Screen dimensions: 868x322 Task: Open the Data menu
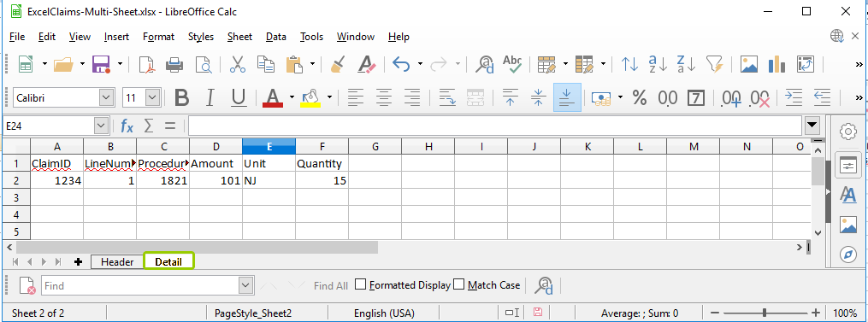click(x=275, y=37)
